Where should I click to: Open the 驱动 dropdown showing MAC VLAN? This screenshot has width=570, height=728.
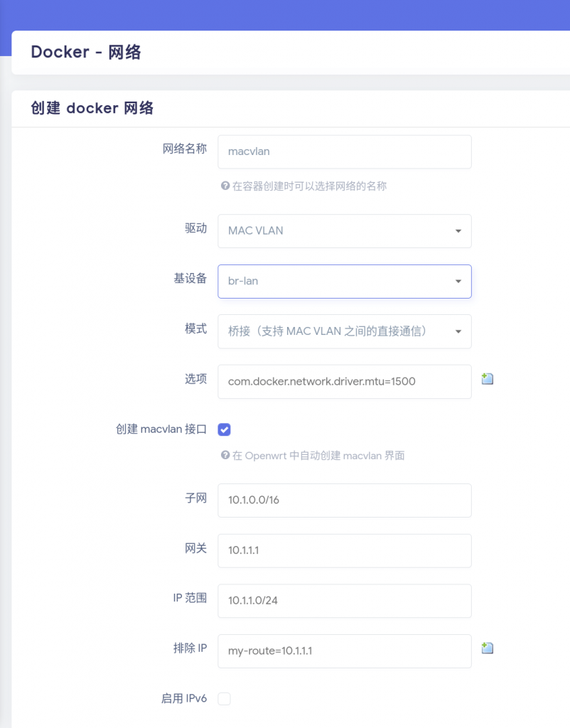tap(344, 231)
